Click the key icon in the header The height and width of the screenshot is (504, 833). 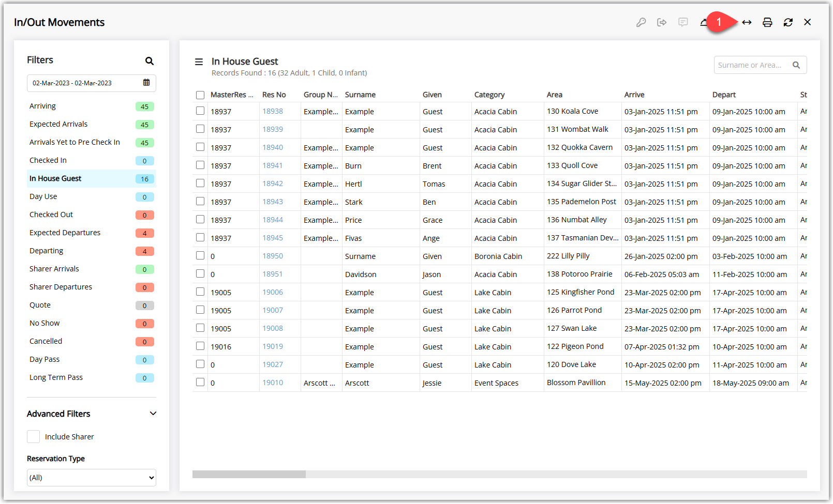click(641, 22)
